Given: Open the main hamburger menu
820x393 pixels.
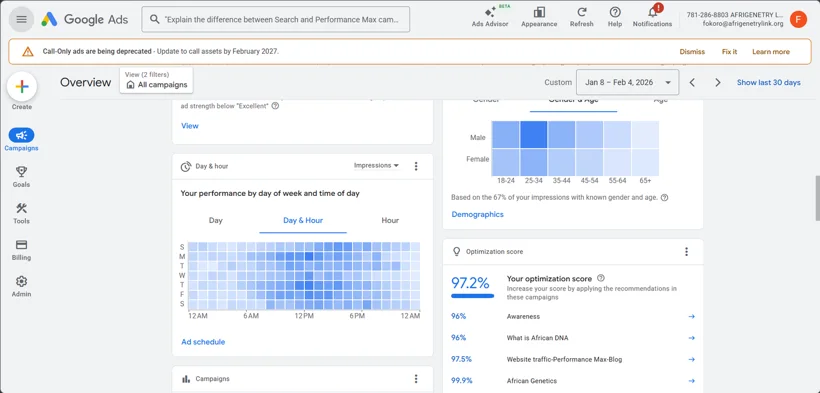Looking at the screenshot, I should coord(21,19).
